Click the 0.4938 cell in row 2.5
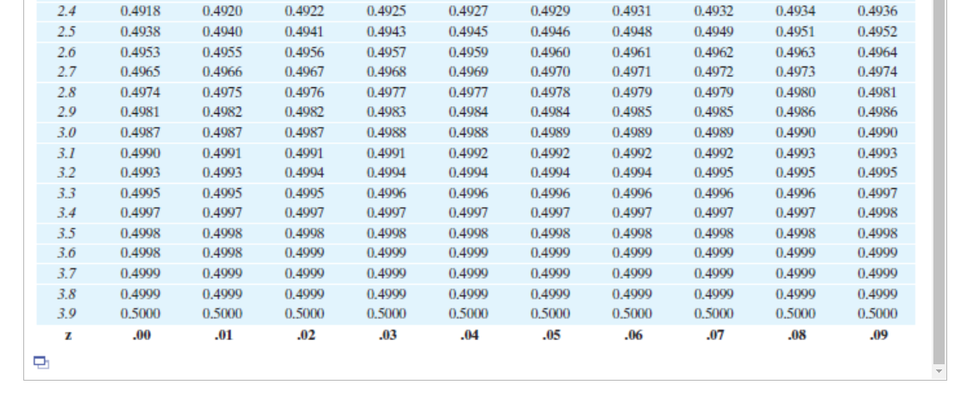The image size is (980, 410). coord(140,32)
